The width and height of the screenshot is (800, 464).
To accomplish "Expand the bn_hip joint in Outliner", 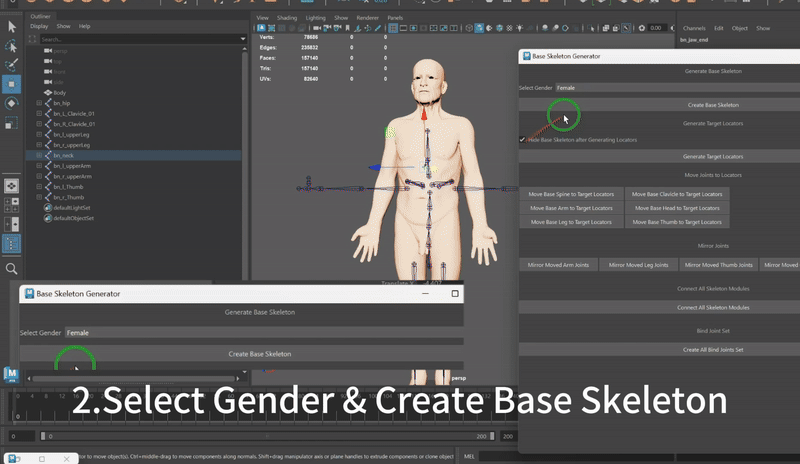I will 38,103.
